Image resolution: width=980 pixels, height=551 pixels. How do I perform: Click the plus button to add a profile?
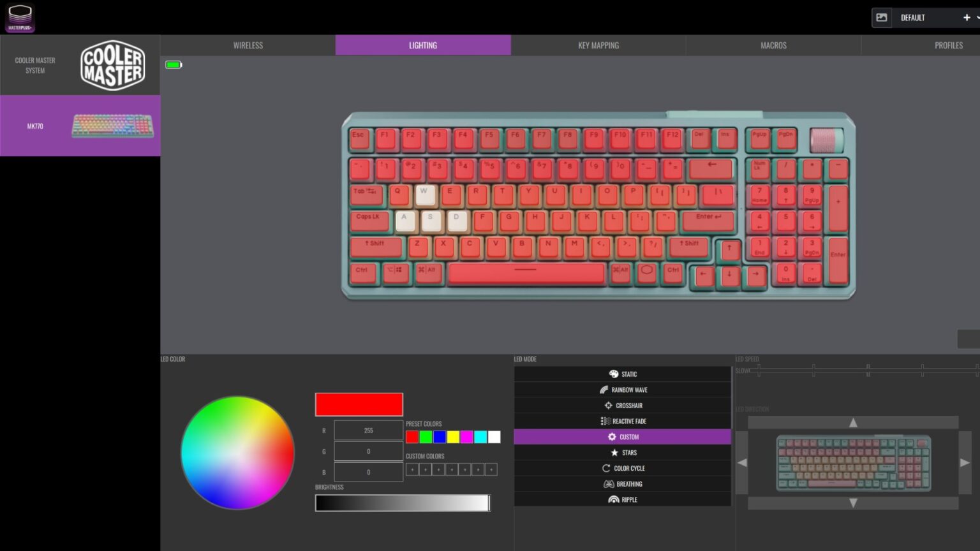967,17
